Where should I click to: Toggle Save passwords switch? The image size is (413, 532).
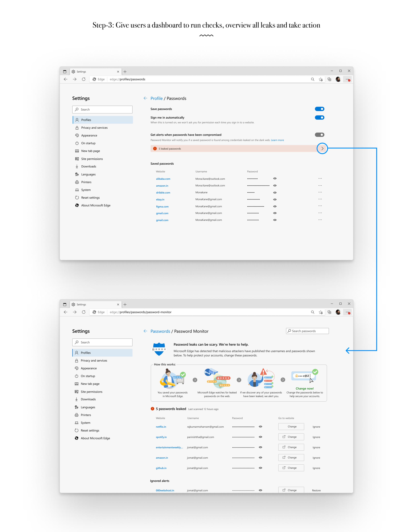pyautogui.click(x=319, y=109)
